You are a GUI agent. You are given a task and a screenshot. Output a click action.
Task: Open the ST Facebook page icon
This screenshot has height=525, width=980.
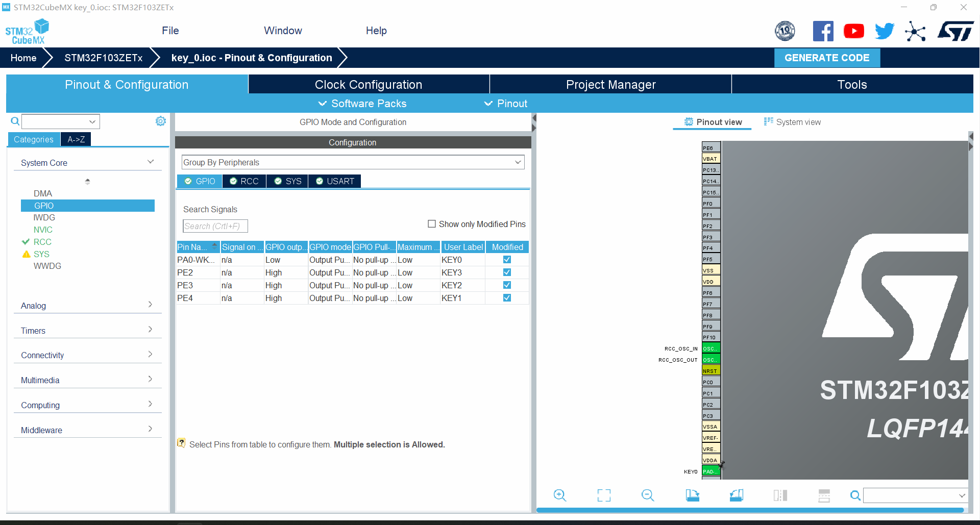pos(823,31)
